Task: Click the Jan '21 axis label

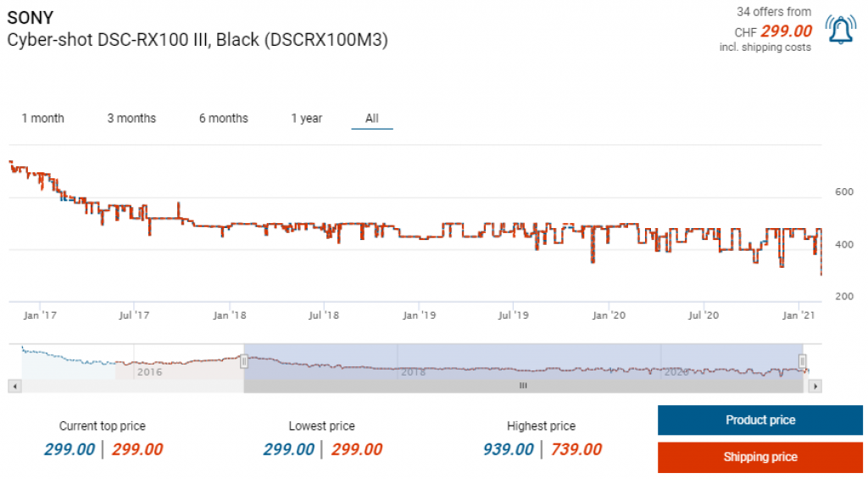Action: [x=798, y=315]
